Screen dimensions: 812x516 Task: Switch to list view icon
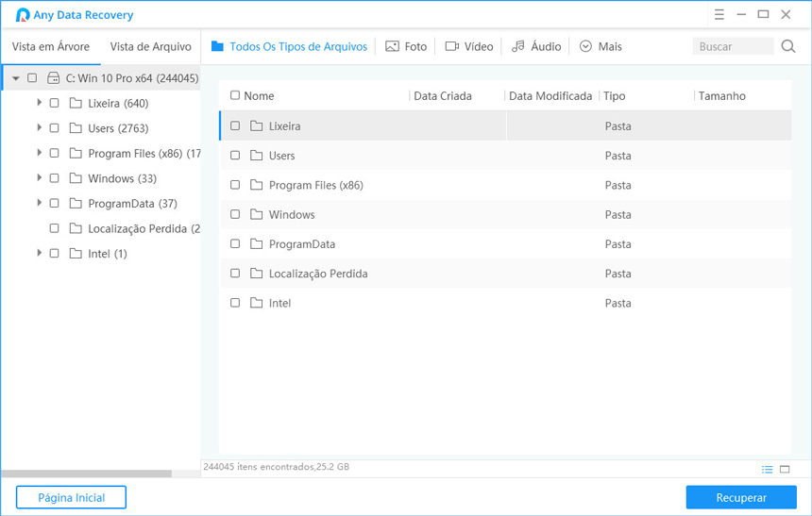click(x=767, y=470)
